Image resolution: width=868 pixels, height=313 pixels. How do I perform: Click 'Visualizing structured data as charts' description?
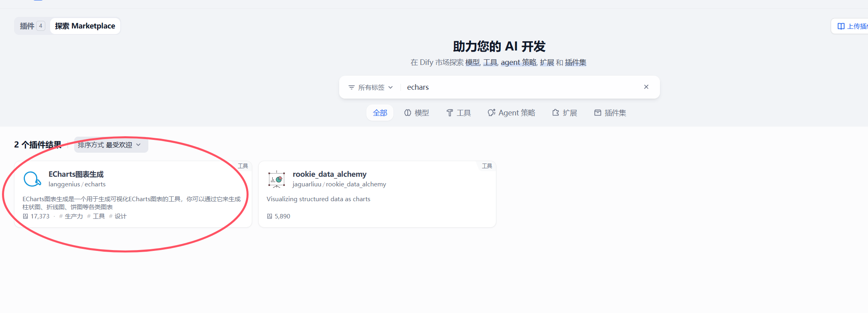point(318,199)
